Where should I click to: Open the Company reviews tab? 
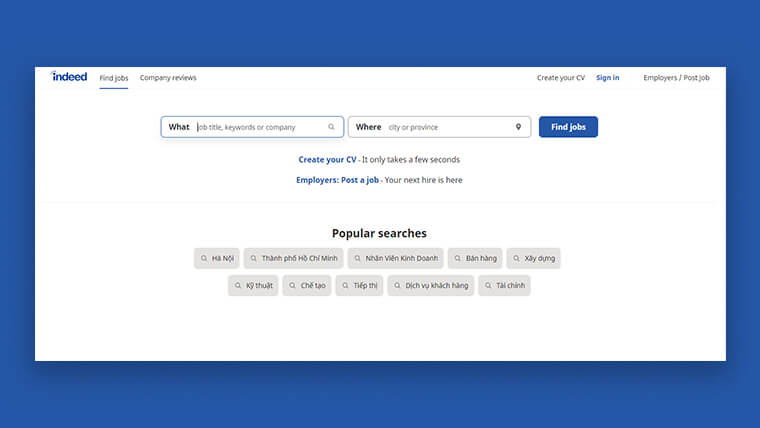[168, 78]
